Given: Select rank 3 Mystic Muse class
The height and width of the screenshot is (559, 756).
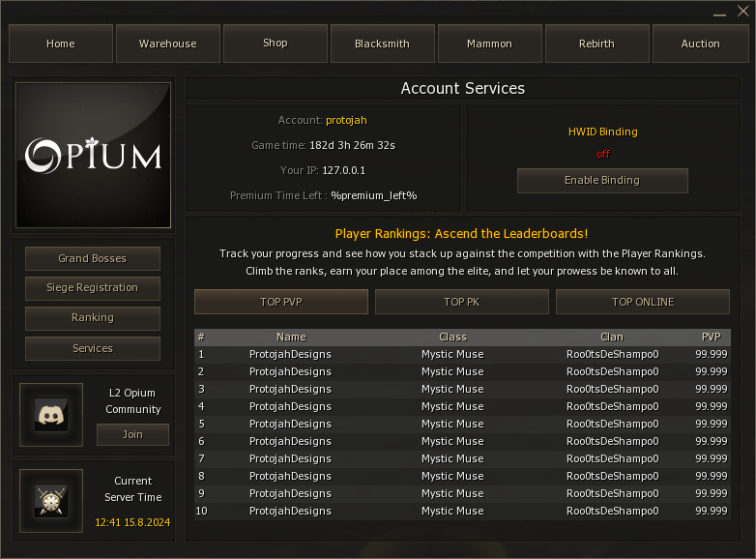Looking at the screenshot, I should pyautogui.click(x=452, y=389).
